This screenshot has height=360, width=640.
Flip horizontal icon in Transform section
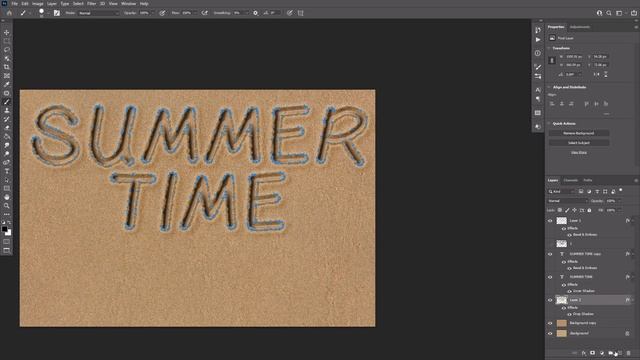pyautogui.click(x=596, y=74)
